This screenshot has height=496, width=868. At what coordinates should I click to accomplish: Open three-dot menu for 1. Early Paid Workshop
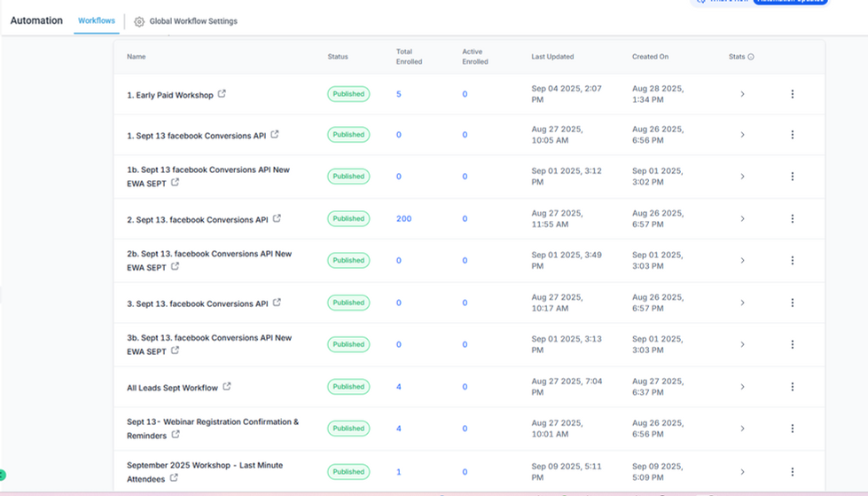[x=792, y=94]
